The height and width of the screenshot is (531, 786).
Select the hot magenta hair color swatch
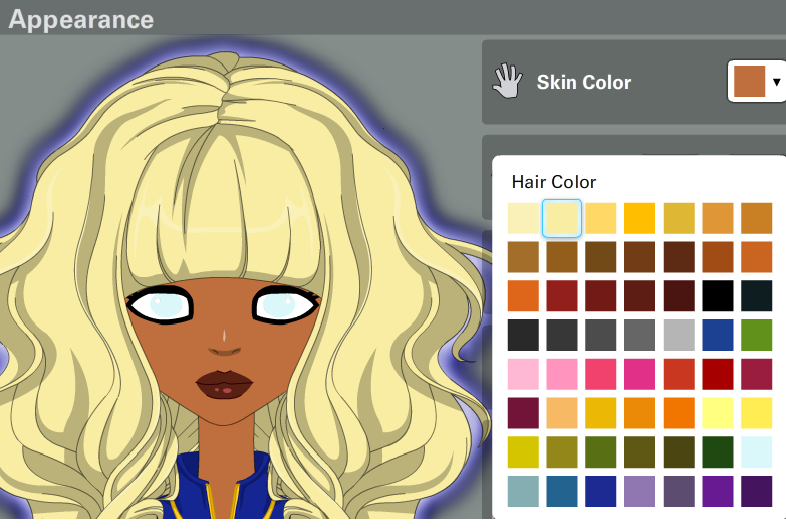640,374
